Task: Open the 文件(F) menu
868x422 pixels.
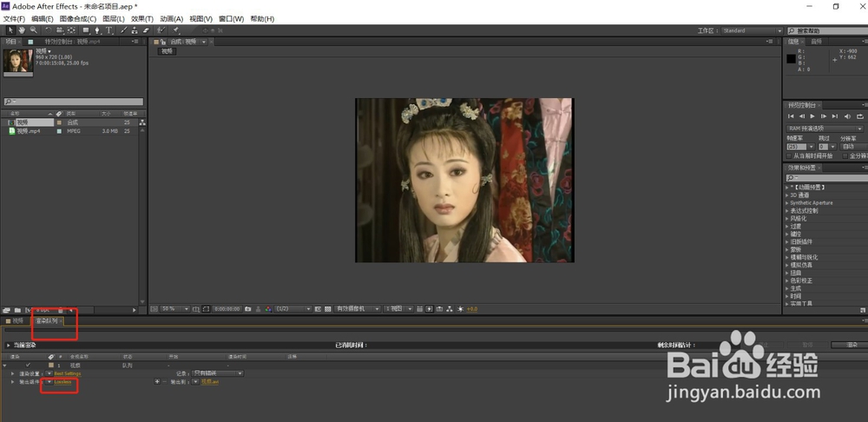Action: tap(15, 19)
